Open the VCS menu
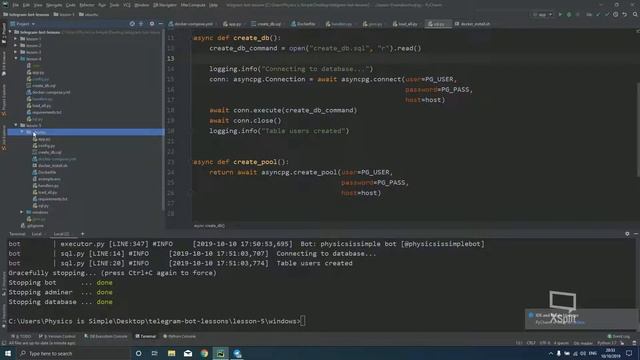 127,5
